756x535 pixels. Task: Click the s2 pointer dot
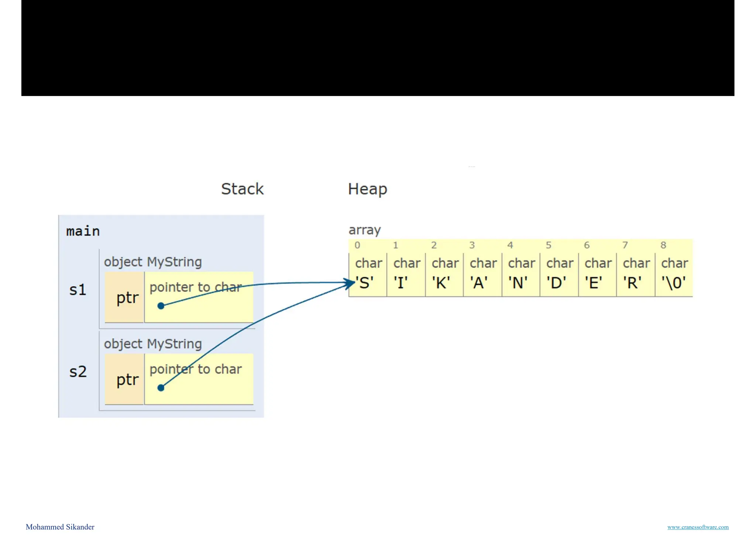(161, 388)
